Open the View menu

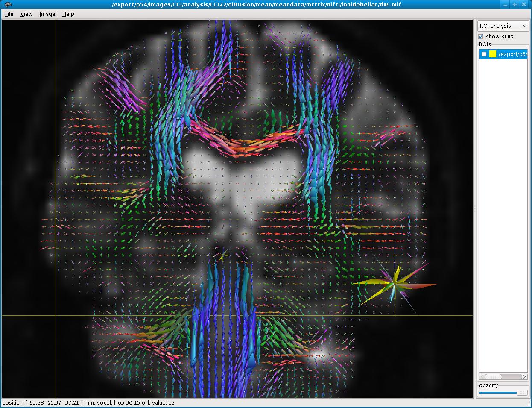tap(26, 14)
